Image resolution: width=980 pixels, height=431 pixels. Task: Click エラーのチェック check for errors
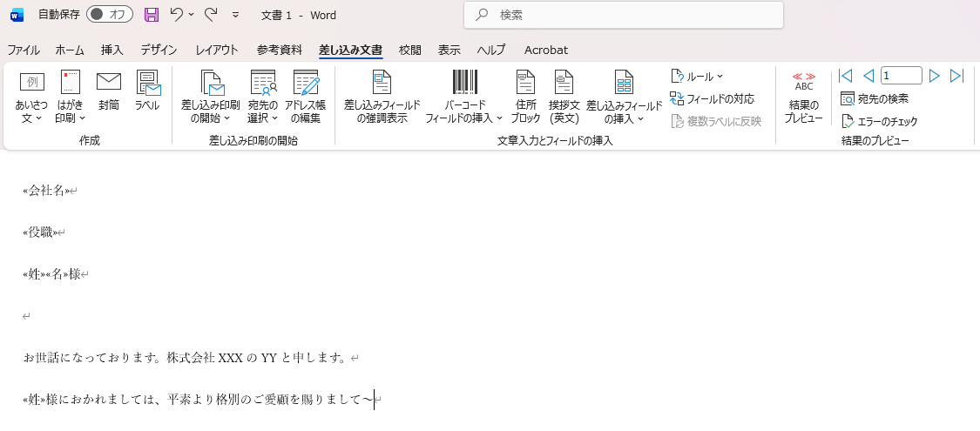879,121
